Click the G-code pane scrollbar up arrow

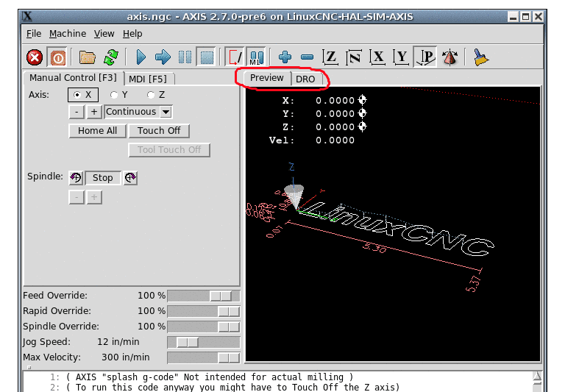537,376
